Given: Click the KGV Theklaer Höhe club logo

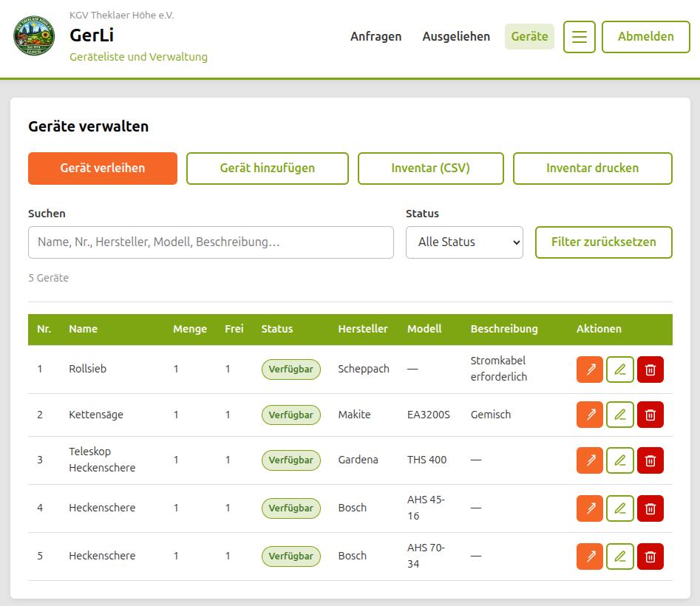Looking at the screenshot, I should tap(35, 35).
